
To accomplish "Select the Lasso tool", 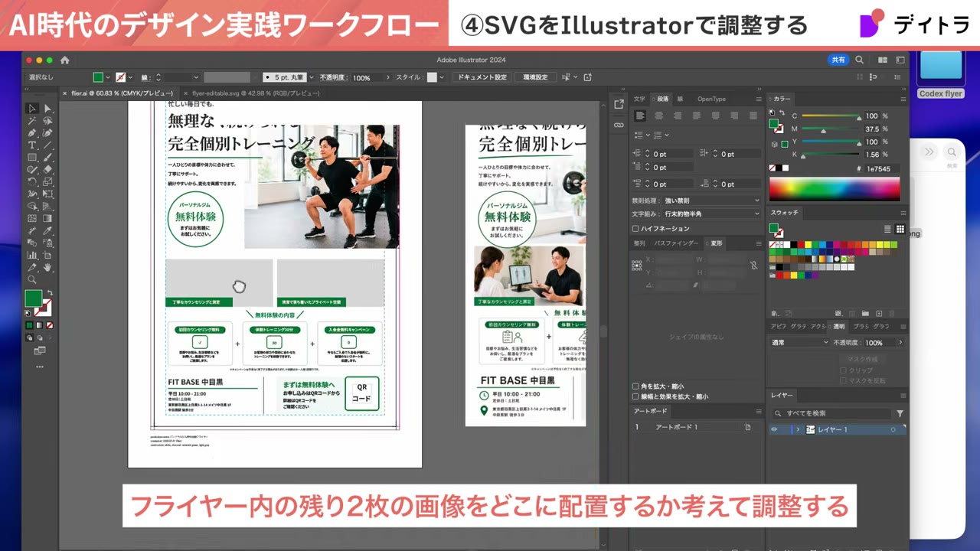I will [47, 120].
